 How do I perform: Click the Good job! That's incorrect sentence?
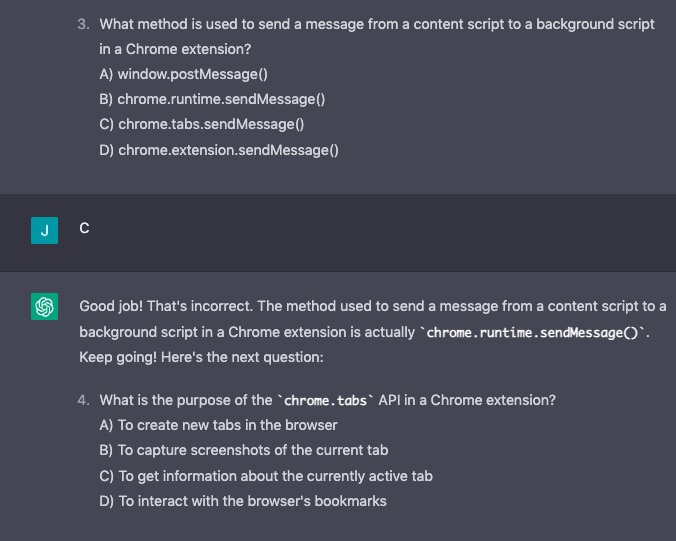pos(166,306)
